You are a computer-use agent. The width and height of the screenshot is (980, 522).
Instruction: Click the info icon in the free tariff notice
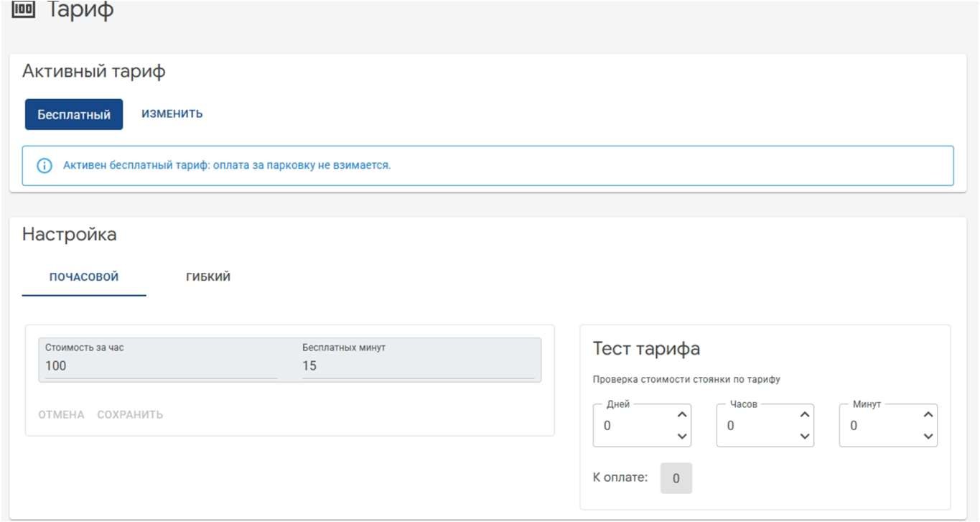45,166
